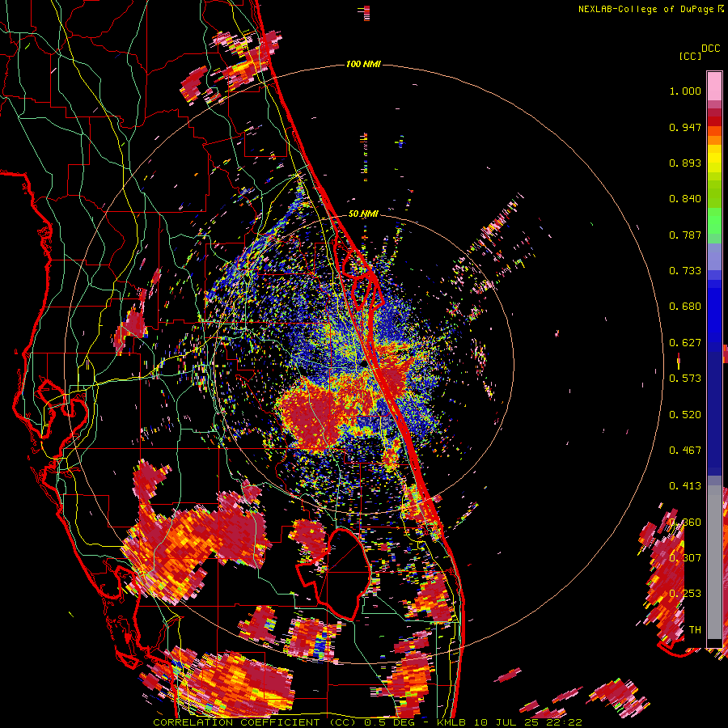728x728 pixels.
Task: Click the 0.947 scale value
Action: tap(685, 127)
